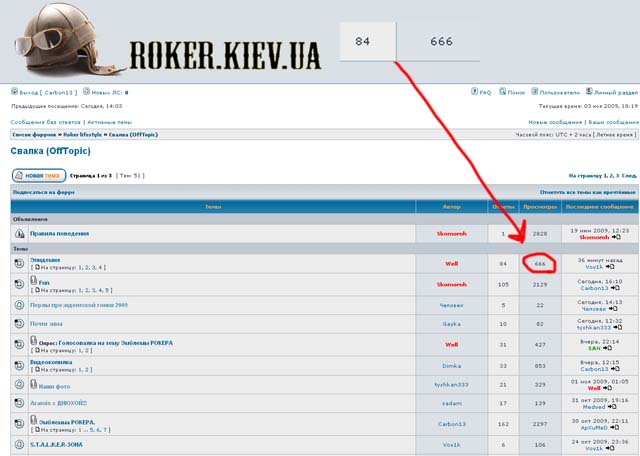
Task: Open the Правила поведения announcement
Action: click(60, 234)
